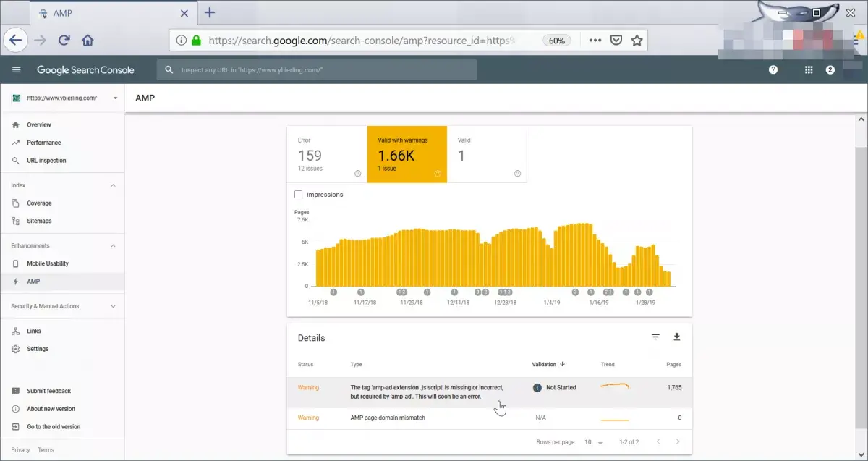Click the Type column header
Image resolution: width=868 pixels, height=461 pixels.
[356, 364]
